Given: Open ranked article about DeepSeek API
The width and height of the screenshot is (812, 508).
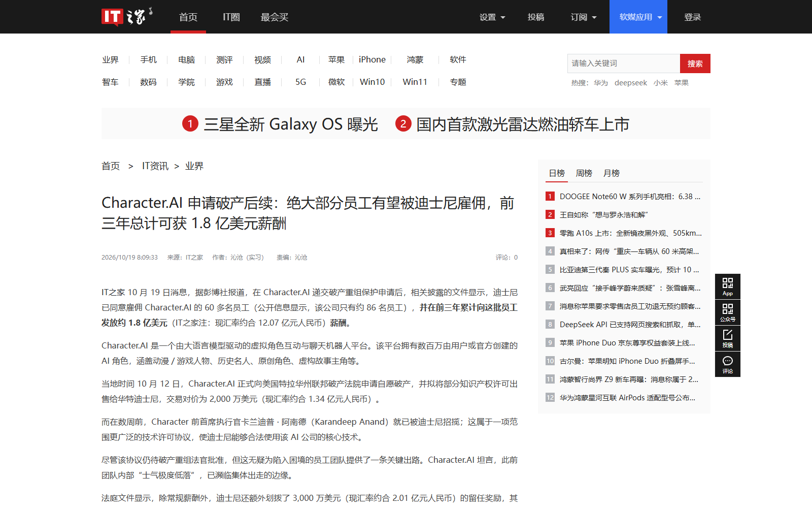Looking at the screenshot, I should pyautogui.click(x=630, y=325).
